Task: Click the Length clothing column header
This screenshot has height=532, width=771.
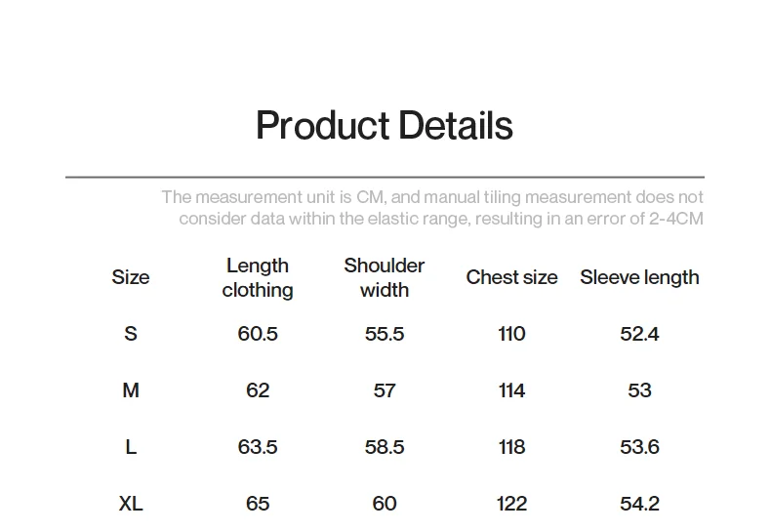Action: (258, 278)
